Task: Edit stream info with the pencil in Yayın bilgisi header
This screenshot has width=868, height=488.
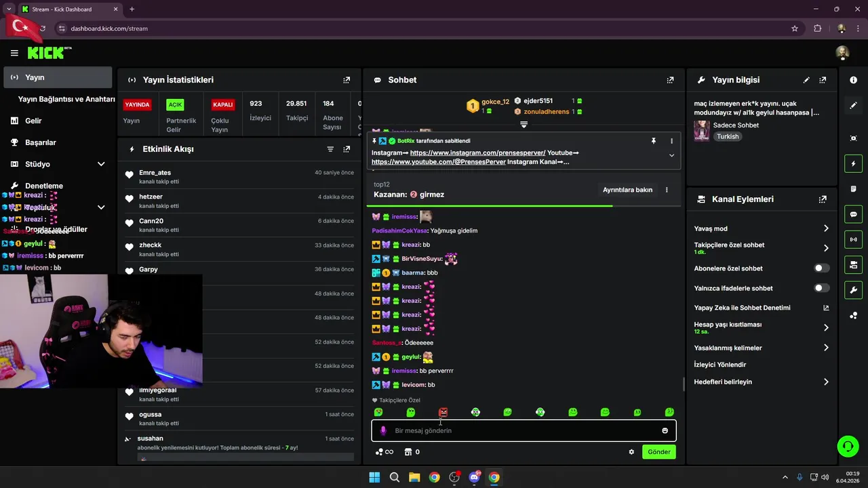Action: pos(806,80)
